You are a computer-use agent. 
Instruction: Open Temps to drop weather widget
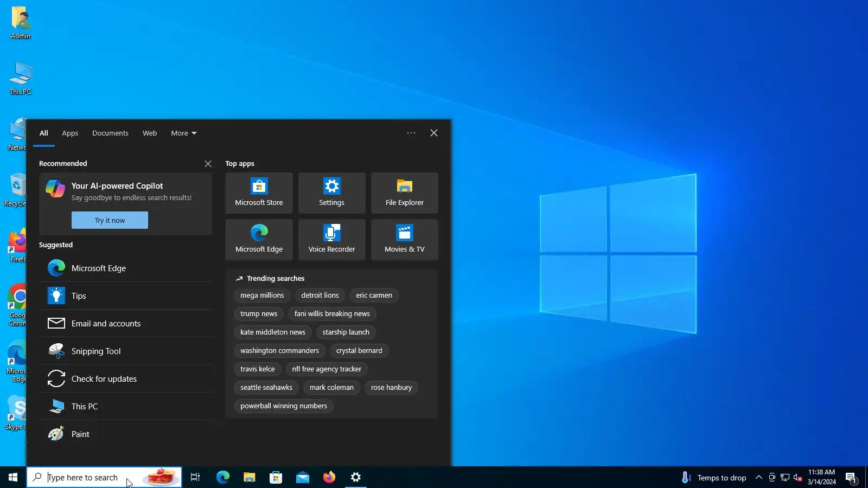(714, 478)
